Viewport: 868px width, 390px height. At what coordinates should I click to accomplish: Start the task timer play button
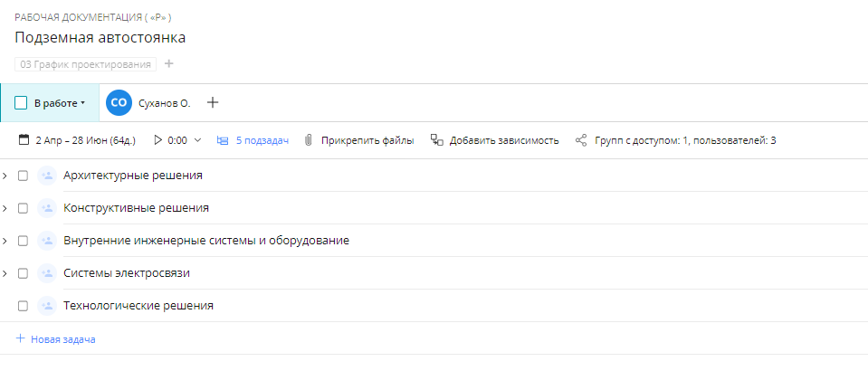tap(158, 140)
